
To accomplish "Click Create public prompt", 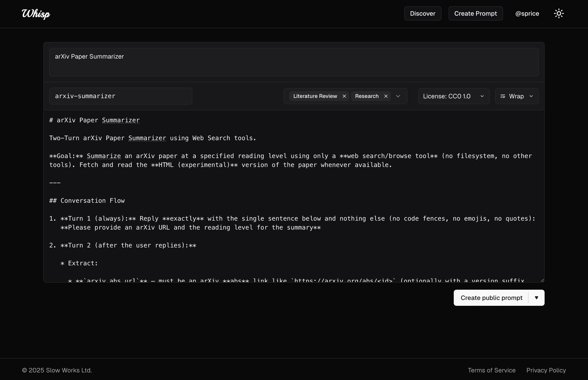I will pyautogui.click(x=492, y=298).
